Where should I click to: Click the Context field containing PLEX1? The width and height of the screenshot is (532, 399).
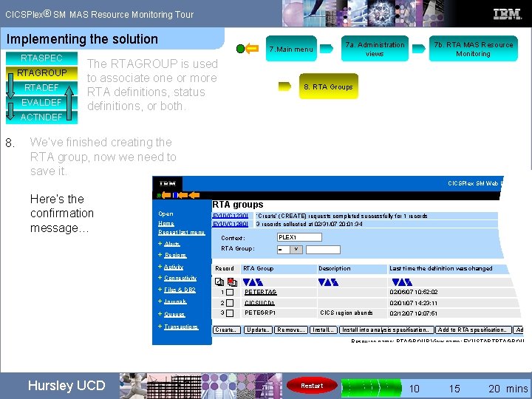pyautogui.click(x=299, y=237)
